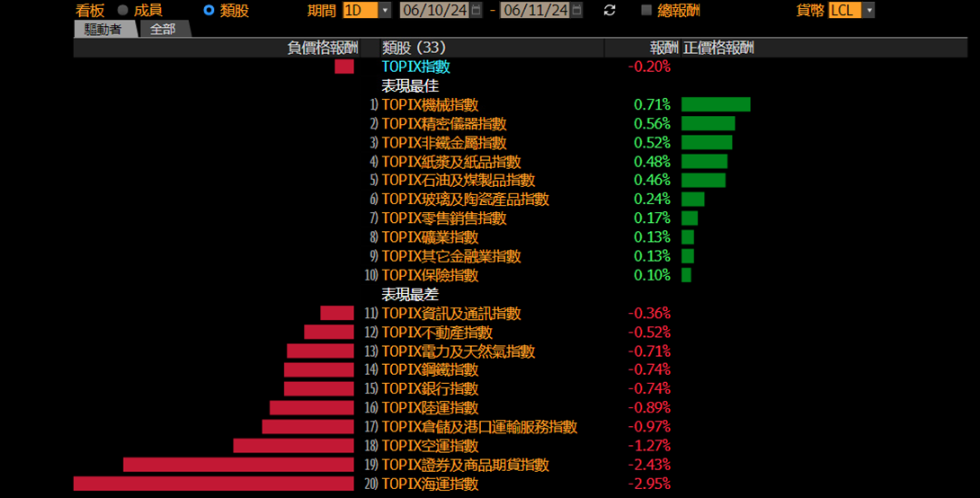Click the start date field 06/10/24
This screenshot has width=980, height=498.
[x=434, y=10]
